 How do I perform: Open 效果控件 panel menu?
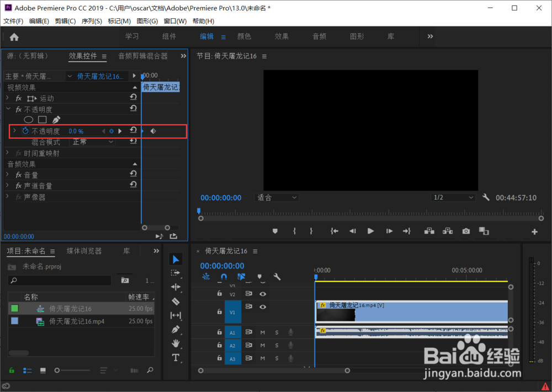pyautogui.click(x=104, y=56)
